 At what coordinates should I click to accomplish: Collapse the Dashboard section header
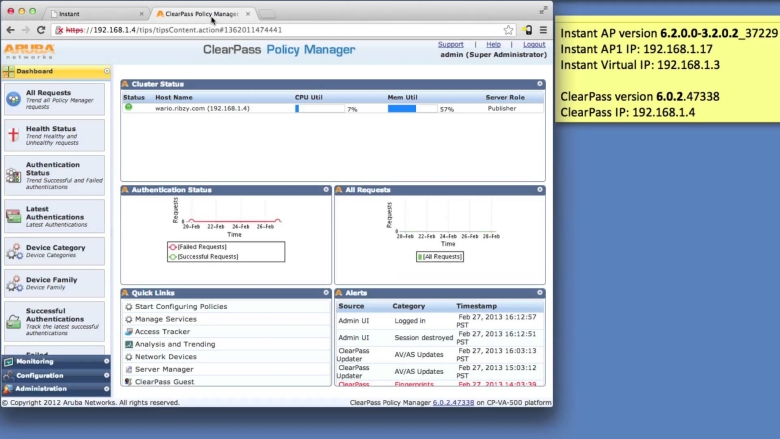(x=107, y=71)
